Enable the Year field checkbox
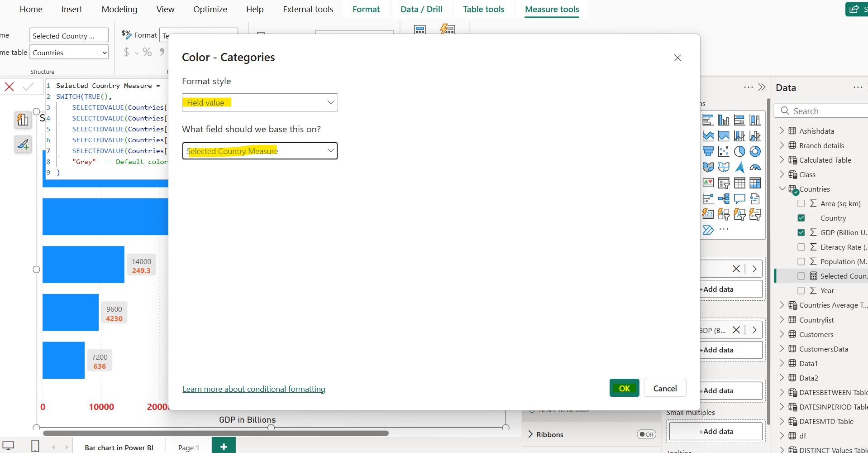The height and width of the screenshot is (453, 868). [x=801, y=290]
